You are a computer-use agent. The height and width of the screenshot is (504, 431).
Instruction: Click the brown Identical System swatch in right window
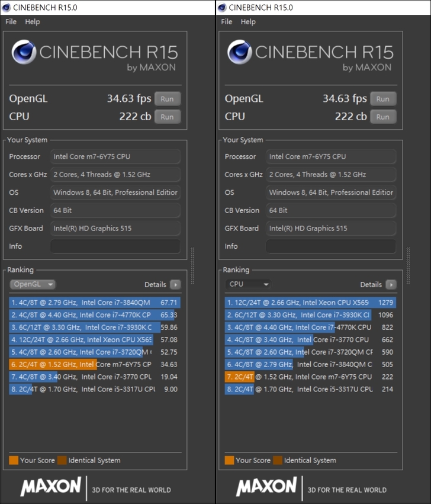[277, 460]
